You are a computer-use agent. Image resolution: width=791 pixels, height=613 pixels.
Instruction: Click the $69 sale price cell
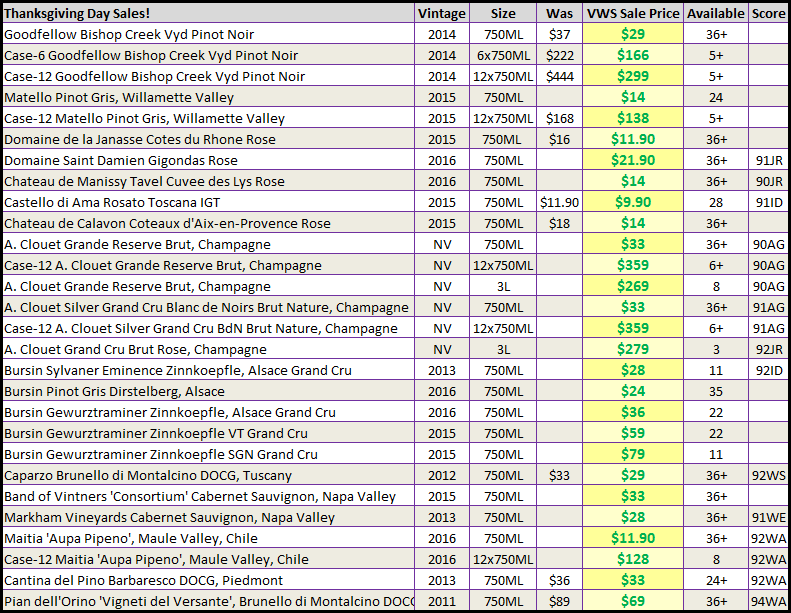633,602
